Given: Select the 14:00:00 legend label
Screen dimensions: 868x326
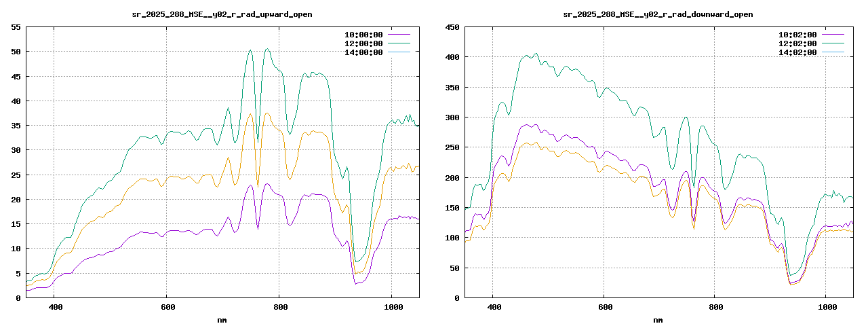Looking at the screenshot, I should [x=363, y=52].
